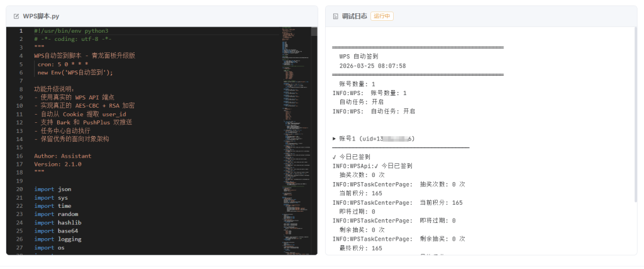The height and width of the screenshot is (269, 644).
Task: Click the 调试日志 panel title
Action: coord(354,16)
